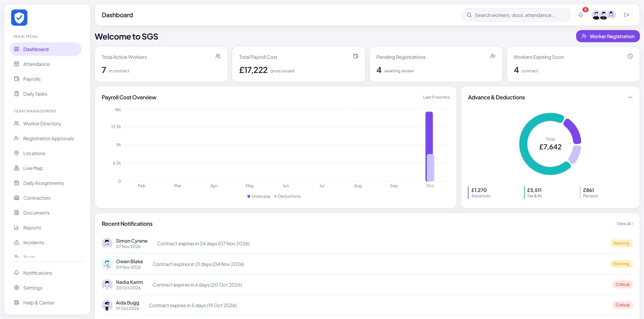The image size is (644, 319).
Task: Click Aida Bugg contract expiry message
Action: [193, 305]
